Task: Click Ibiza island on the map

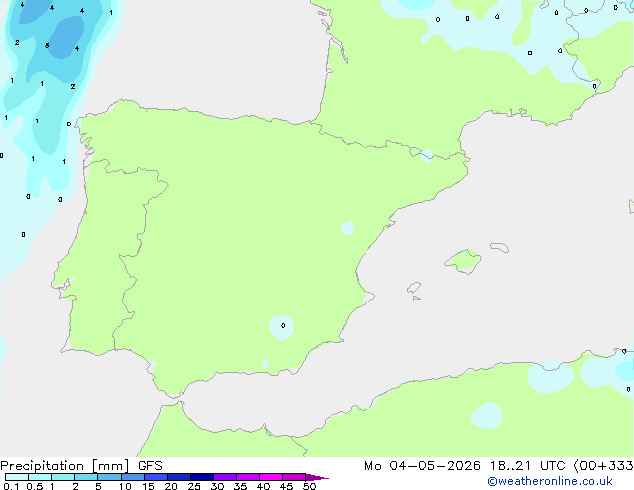Action: pos(414,288)
